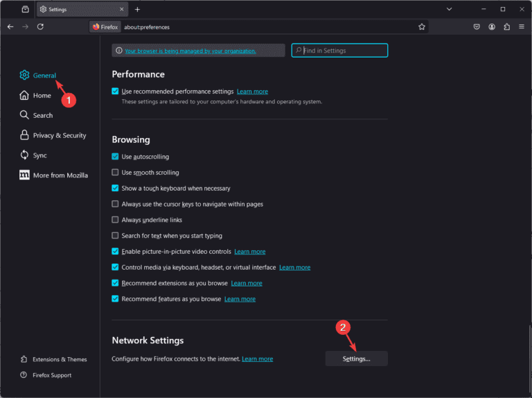Image resolution: width=532 pixels, height=398 pixels.
Task: Click the page vertical scrollbar thumb
Action: click(530, 361)
